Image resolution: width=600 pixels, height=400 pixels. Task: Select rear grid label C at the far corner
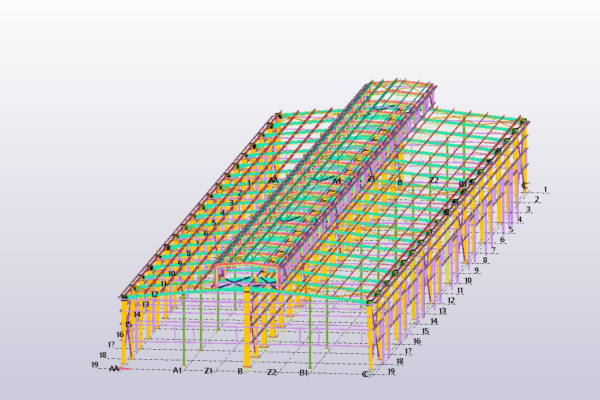(525, 186)
